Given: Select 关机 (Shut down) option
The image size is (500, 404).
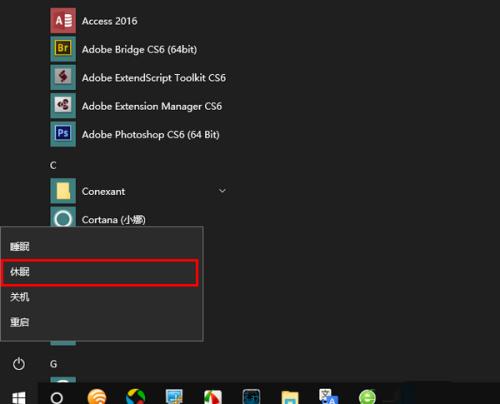Looking at the screenshot, I should (102, 297).
